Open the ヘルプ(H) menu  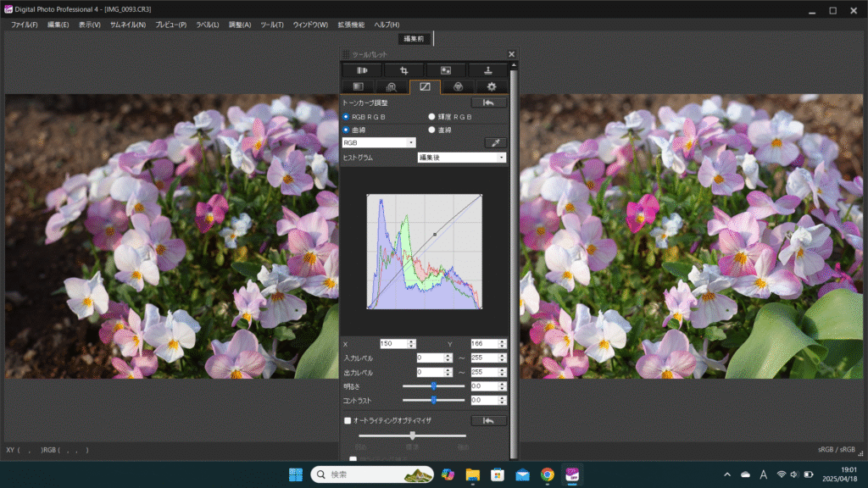(387, 25)
